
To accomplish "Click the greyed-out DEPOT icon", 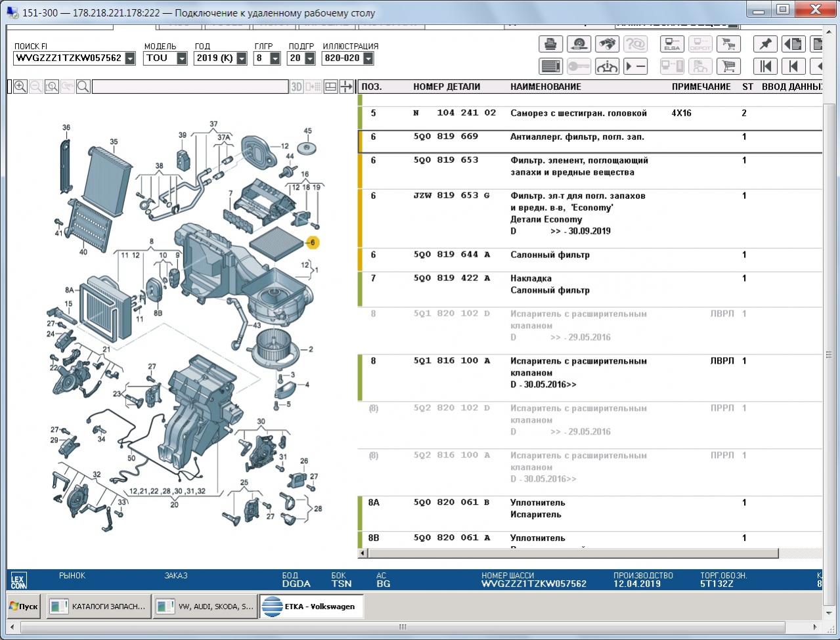I will tap(700, 44).
